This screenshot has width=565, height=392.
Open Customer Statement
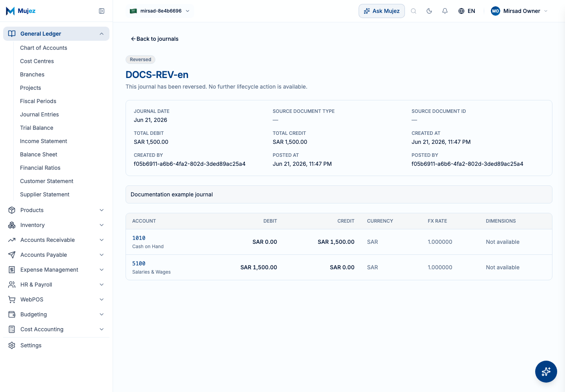pos(47,181)
